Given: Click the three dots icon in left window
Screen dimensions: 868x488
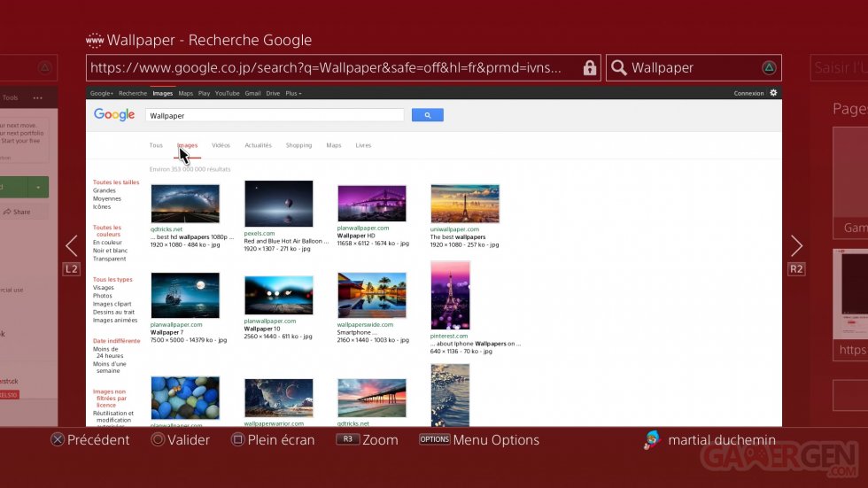Looking at the screenshot, I should point(37,98).
